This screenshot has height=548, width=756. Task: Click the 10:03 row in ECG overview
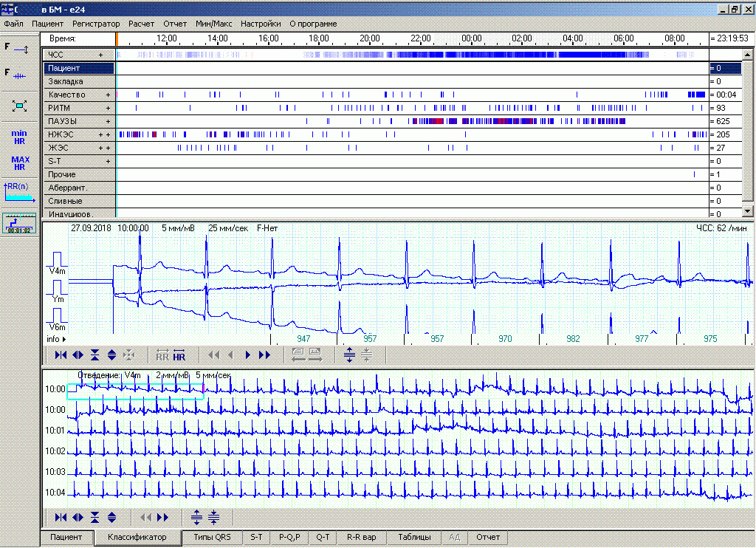[410, 471]
